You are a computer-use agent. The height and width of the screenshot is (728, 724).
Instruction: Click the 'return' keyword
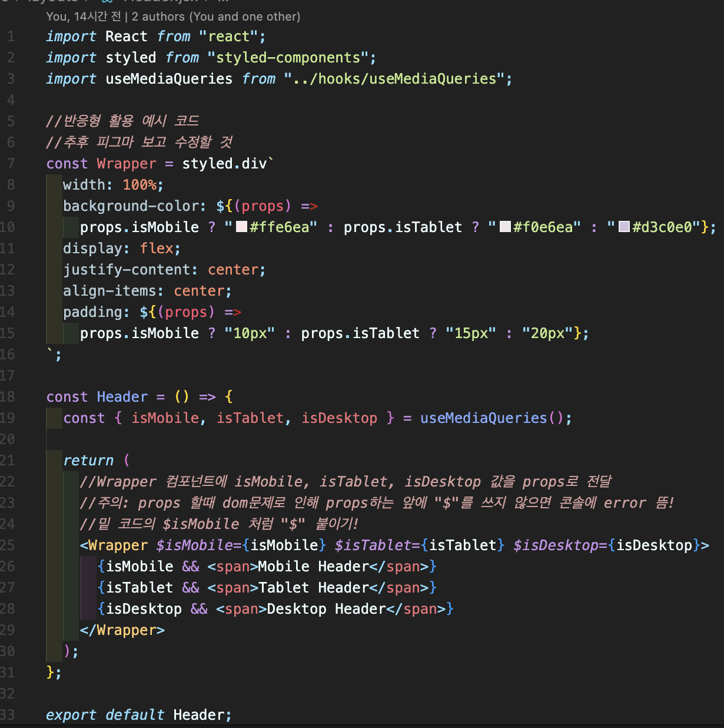[88, 461]
